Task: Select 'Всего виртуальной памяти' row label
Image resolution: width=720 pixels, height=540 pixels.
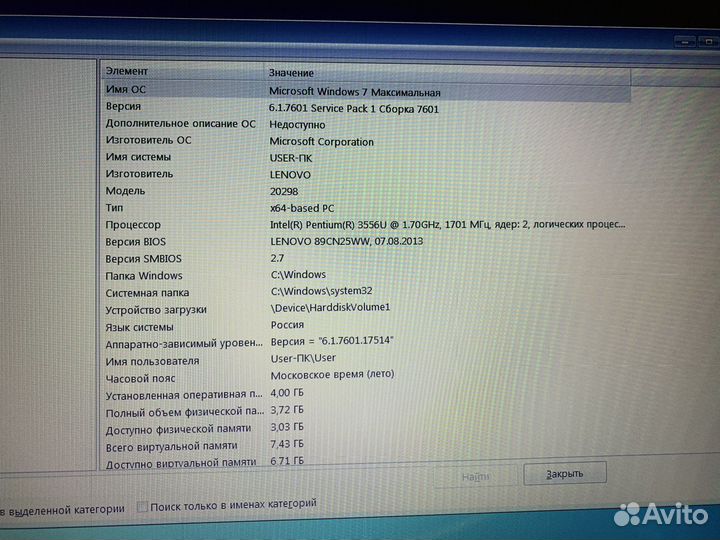Action: pos(171,446)
